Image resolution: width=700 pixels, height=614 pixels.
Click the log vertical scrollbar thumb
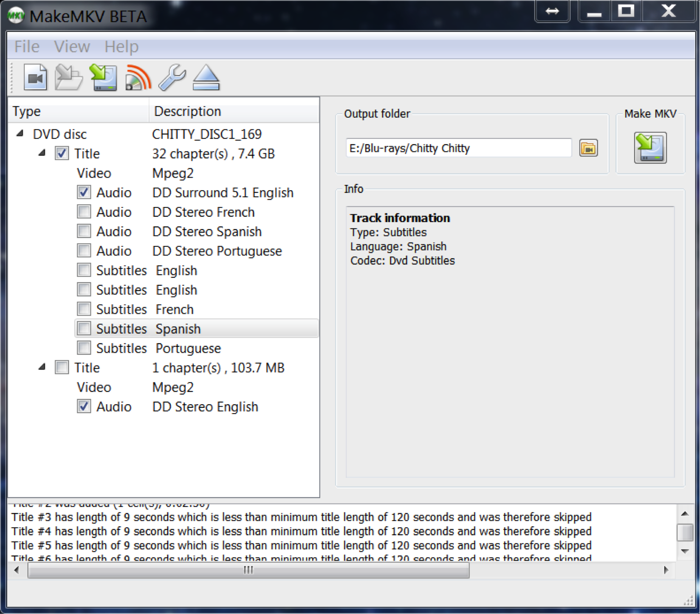point(685,532)
